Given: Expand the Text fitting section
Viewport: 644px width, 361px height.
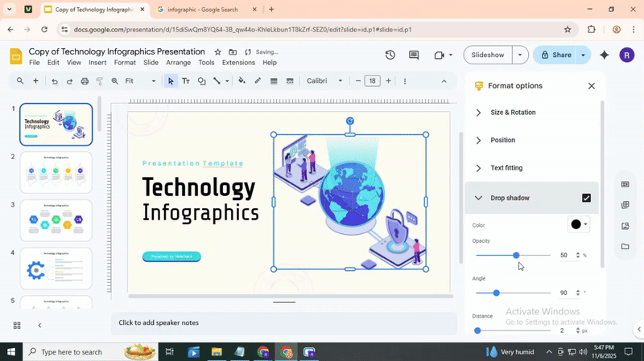Looking at the screenshot, I should pos(506,168).
